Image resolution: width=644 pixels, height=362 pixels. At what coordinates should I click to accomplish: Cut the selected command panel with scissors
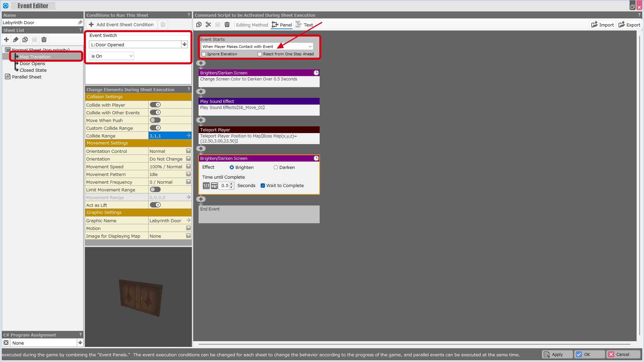tap(208, 24)
